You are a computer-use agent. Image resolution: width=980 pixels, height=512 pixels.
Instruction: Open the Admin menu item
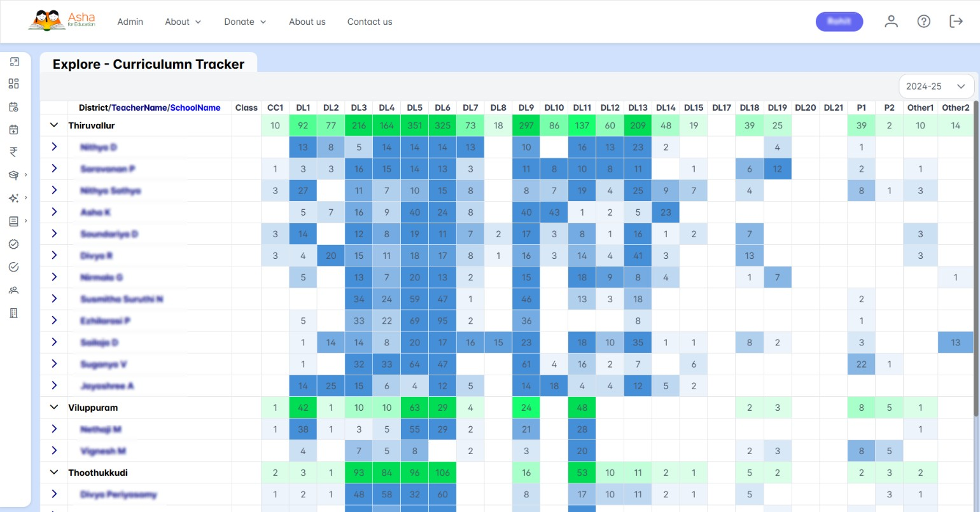coord(130,22)
